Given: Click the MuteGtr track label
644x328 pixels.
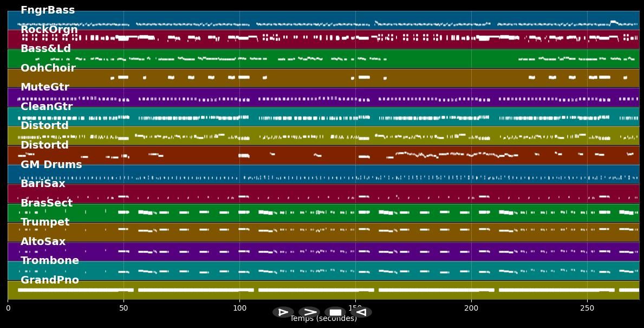Looking at the screenshot, I should [45, 87].
